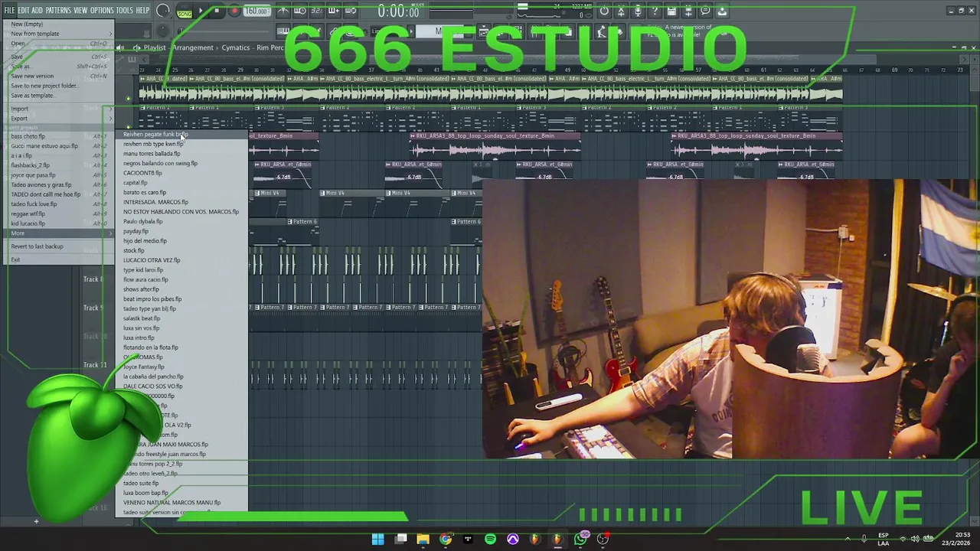
Task: Click the audio power/reset icon in toolbar
Action: tap(604, 11)
